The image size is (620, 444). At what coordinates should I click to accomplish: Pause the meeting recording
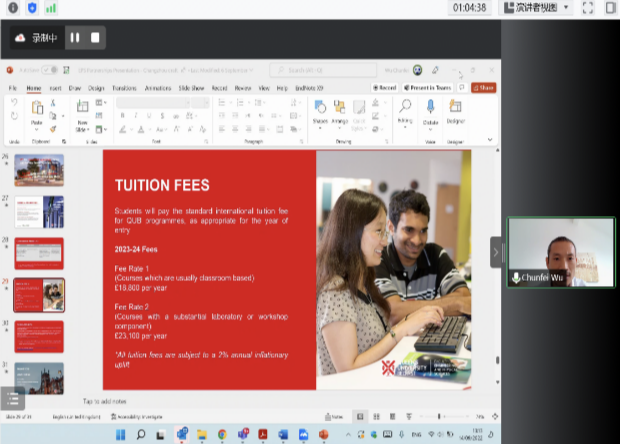(x=75, y=38)
